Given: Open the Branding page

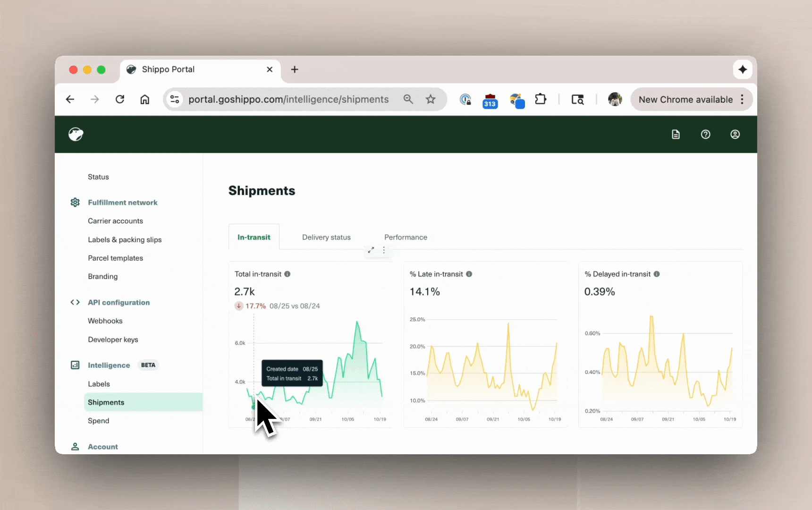Looking at the screenshot, I should 102,277.
